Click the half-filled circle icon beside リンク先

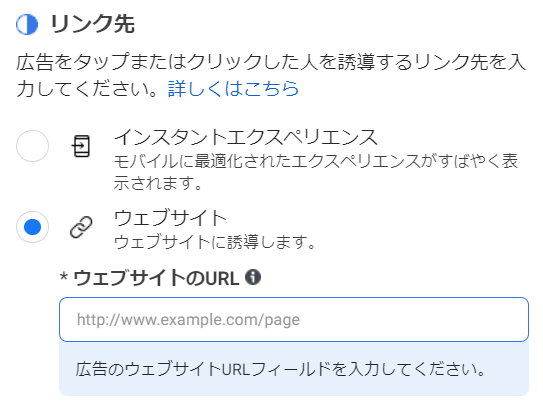tap(27, 25)
